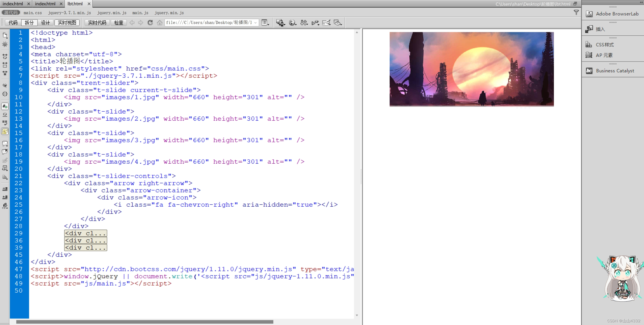Collapse panels double-arrow icon
644x325 pixels.
click(x=641, y=2)
